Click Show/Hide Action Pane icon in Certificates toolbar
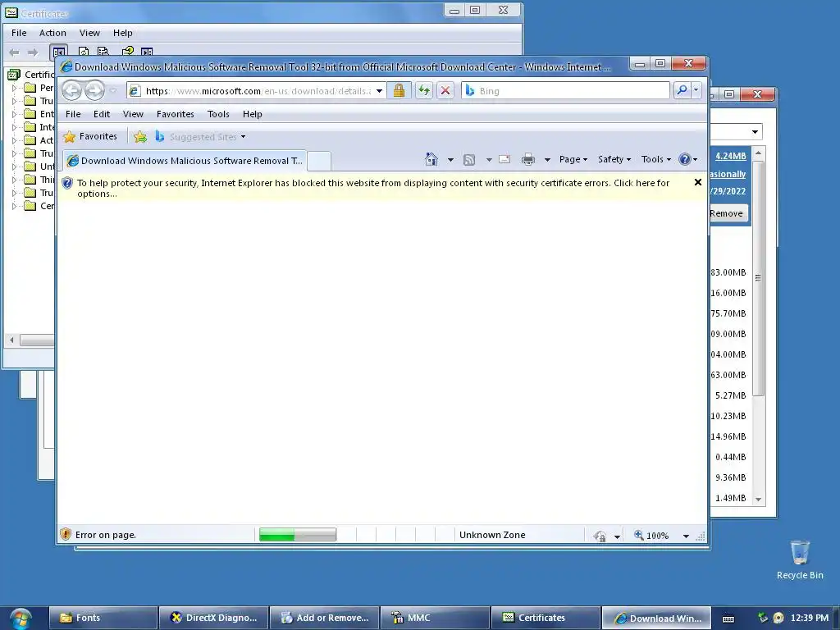The image size is (840, 630). pos(147,52)
